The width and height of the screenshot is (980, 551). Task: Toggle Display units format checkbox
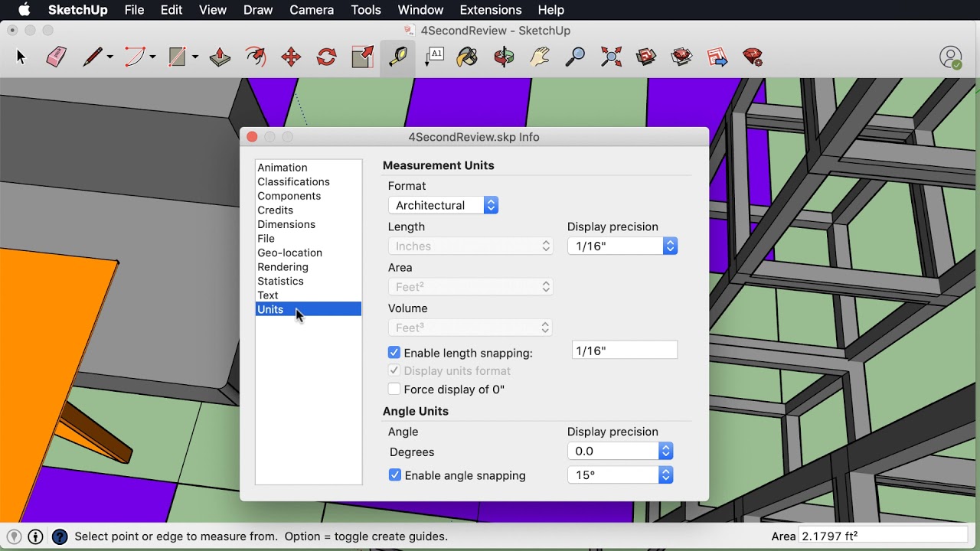pyautogui.click(x=394, y=371)
